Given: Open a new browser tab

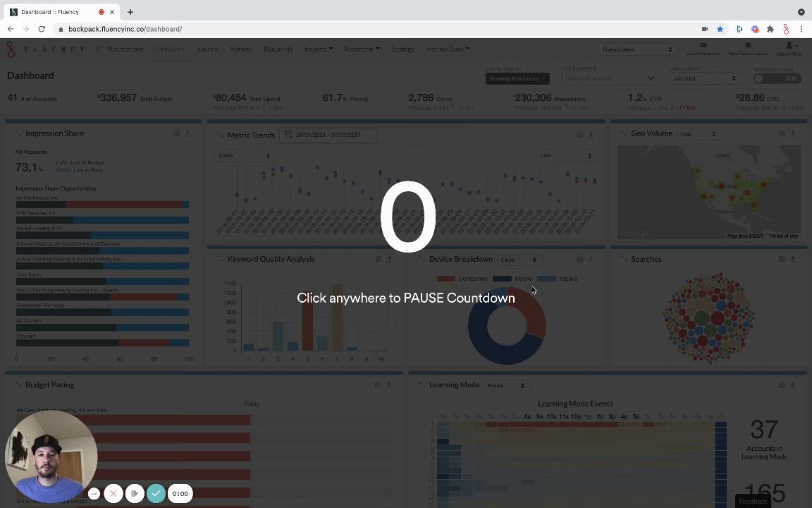Looking at the screenshot, I should point(130,12).
